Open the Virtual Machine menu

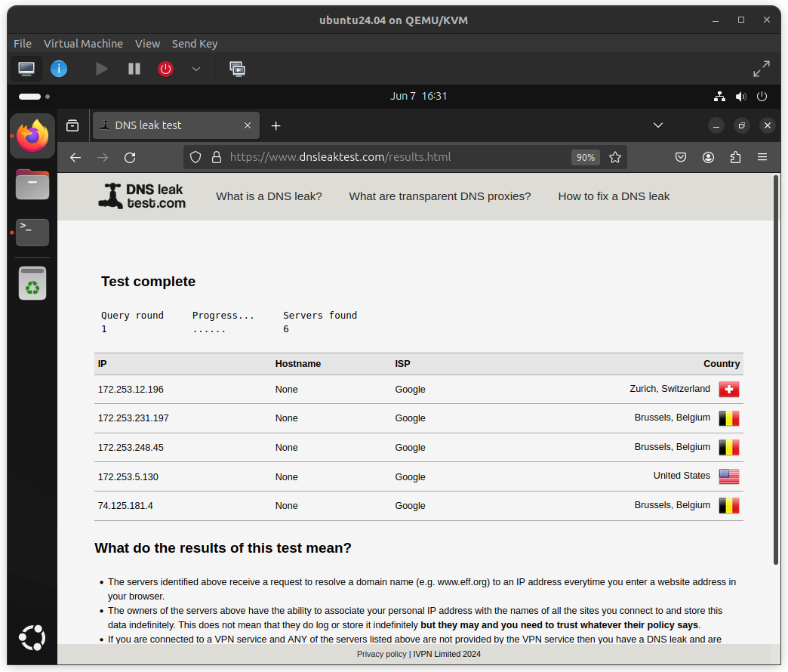tap(83, 44)
